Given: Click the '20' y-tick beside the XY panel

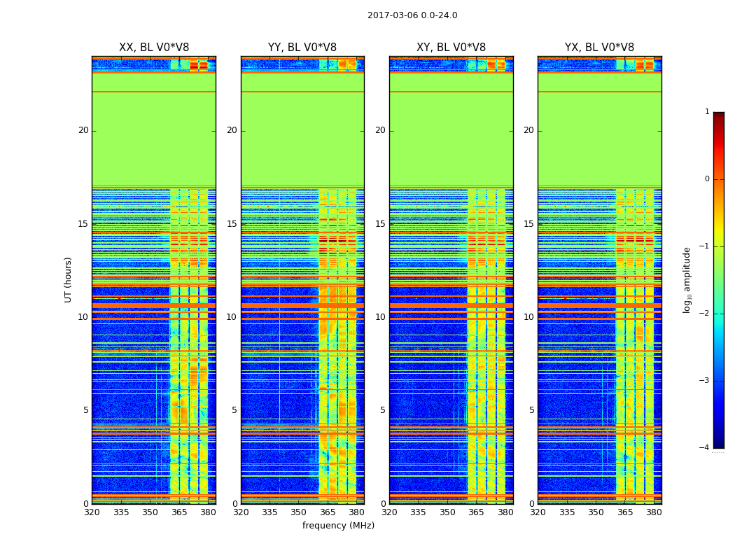Looking at the screenshot, I should click(x=379, y=130).
